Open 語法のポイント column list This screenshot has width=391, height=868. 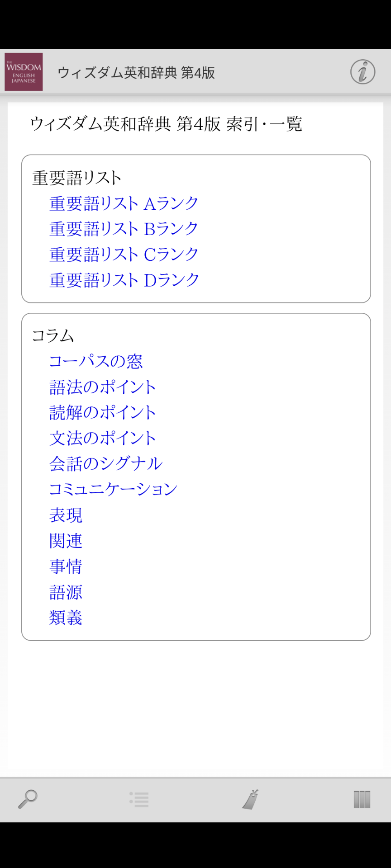(103, 387)
